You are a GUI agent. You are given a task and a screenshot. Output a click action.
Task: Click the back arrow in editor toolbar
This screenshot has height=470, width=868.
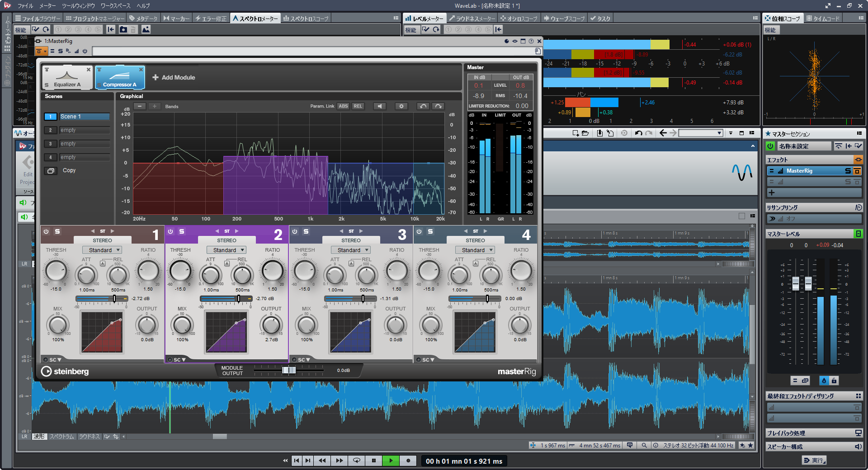pos(663,133)
